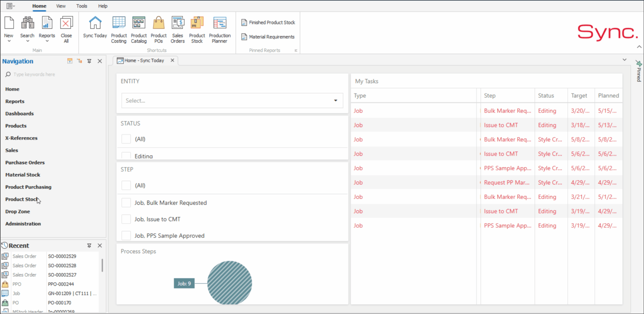Click the Navigation keyword search field
This screenshot has width=644, height=314.
[54, 74]
